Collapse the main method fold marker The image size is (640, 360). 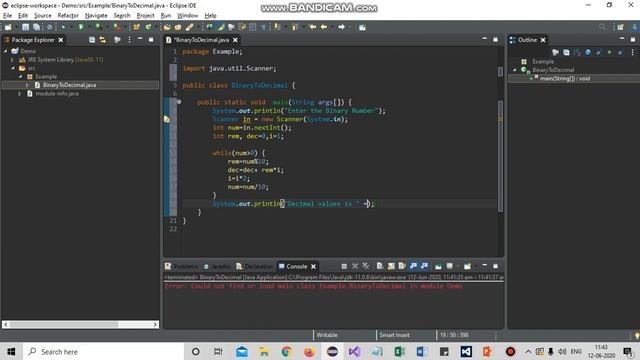(179, 102)
